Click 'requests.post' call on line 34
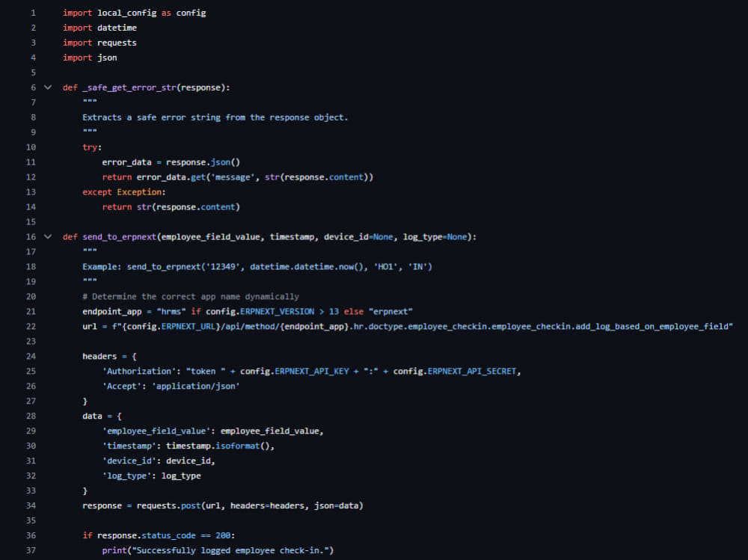The height and width of the screenshot is (560, 748). 168,505
